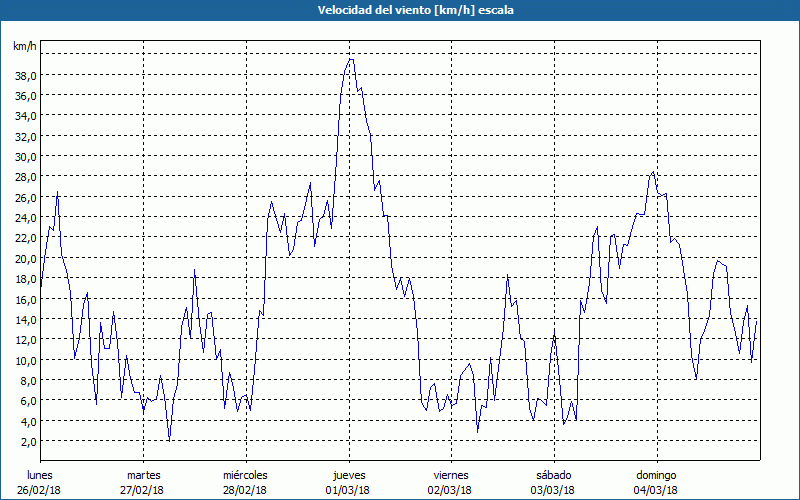800x500 pixels.
Task: Click the chart title 'Velocidad del viento [km/h] escala'
Action: 400,10
